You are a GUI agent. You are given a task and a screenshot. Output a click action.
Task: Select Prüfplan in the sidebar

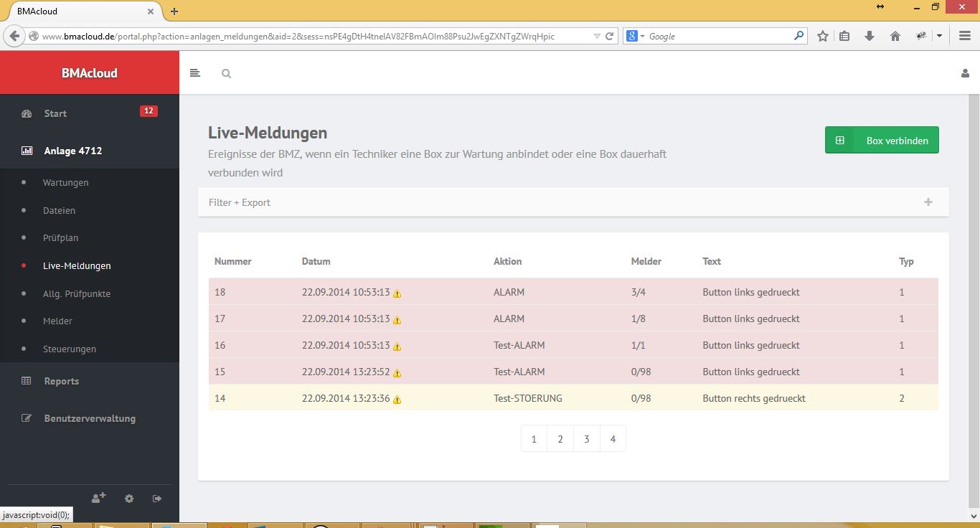(x=60, y=237)
